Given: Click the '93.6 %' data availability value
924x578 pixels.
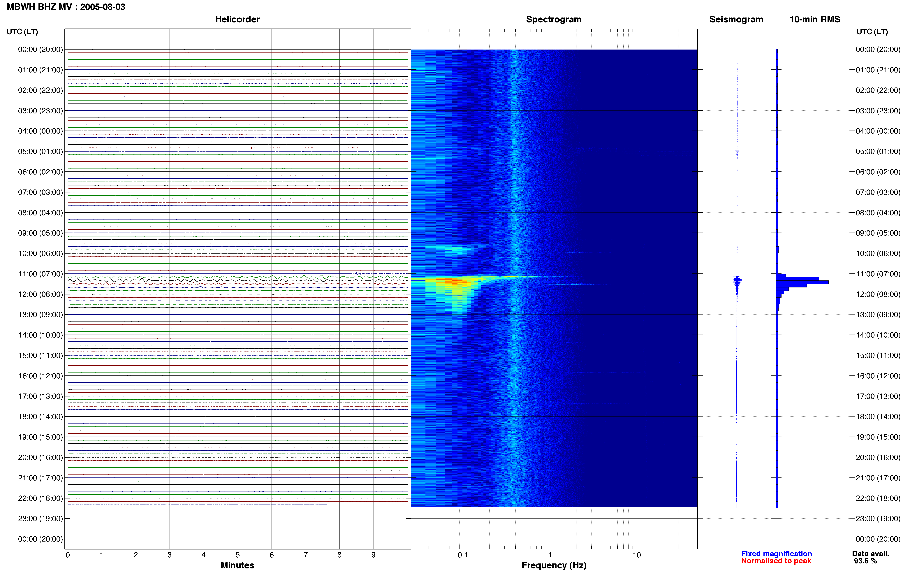Looking at the screenshot, I should click(865, 561).
